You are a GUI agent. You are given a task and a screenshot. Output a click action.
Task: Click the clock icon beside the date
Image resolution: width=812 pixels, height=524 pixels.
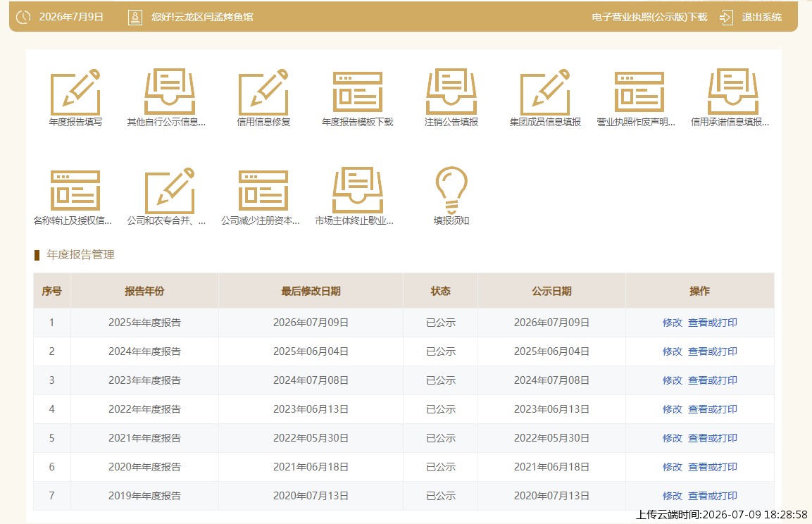pos(23,17)
